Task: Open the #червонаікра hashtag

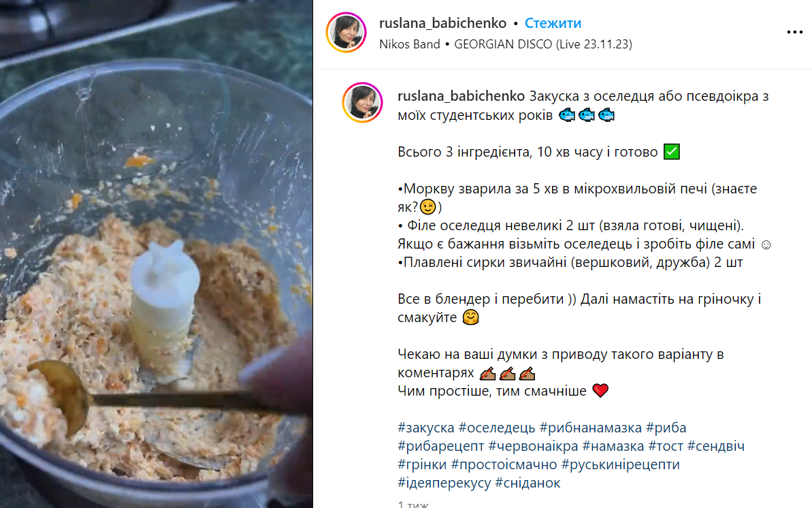Action: coord(533,446)
